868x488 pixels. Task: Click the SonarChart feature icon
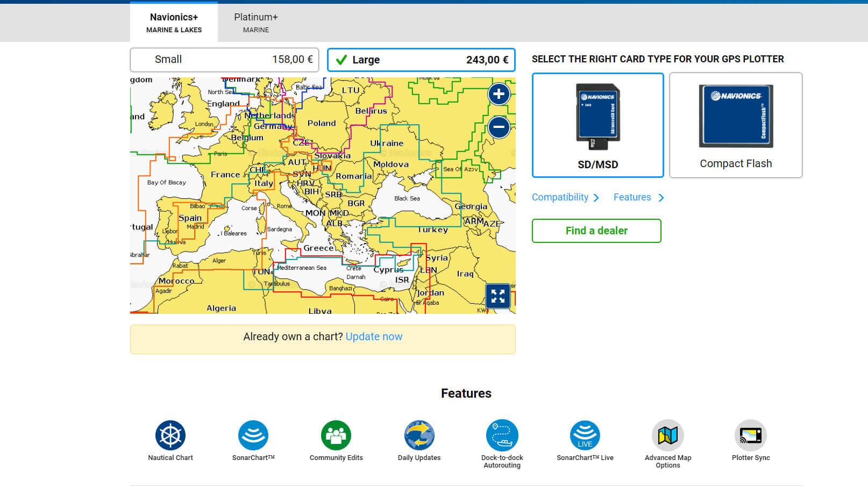tap(253, 435)
